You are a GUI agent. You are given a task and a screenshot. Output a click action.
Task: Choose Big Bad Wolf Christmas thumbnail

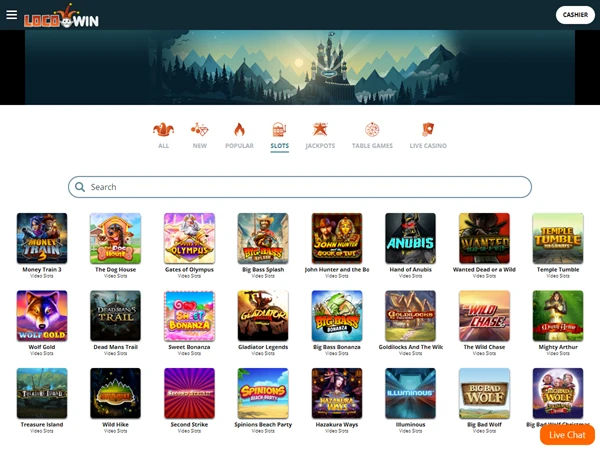[558, 393]
